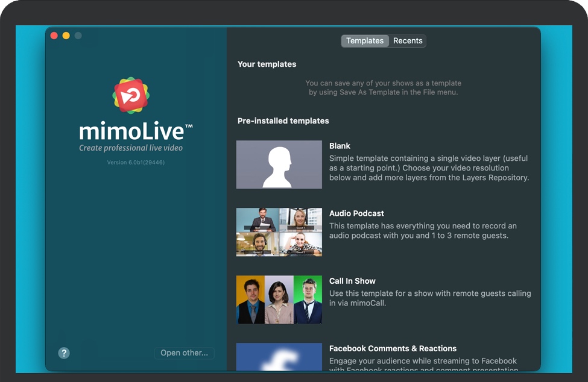
Task: Select the Blank template thumbnail
Action: [279, 164]
